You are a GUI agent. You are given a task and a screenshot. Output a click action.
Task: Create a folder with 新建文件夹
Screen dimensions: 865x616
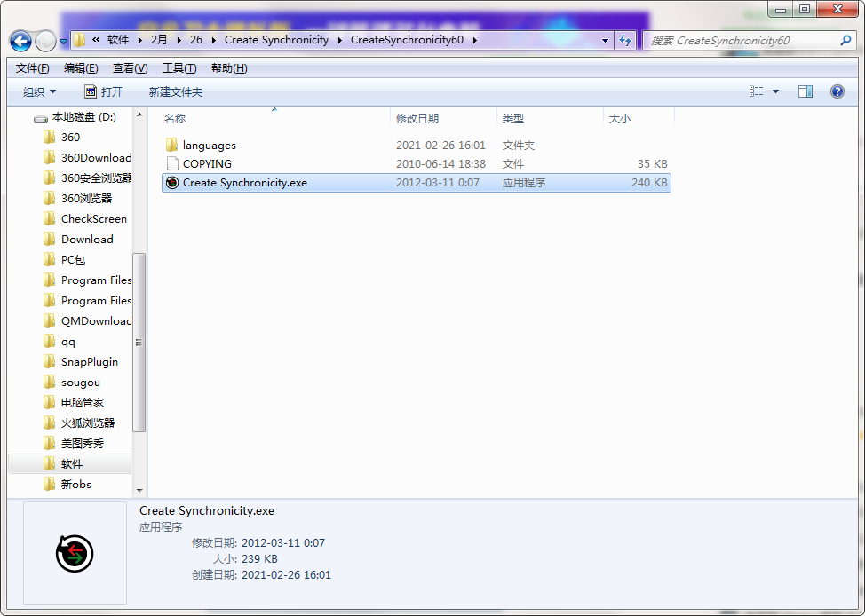pyautogui.click(x=176, y=92)
